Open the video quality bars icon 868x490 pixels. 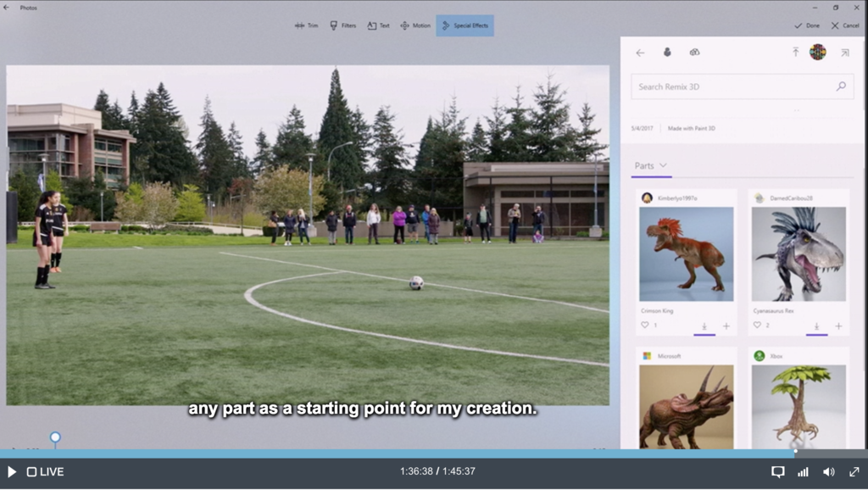(x=803, y=472)
